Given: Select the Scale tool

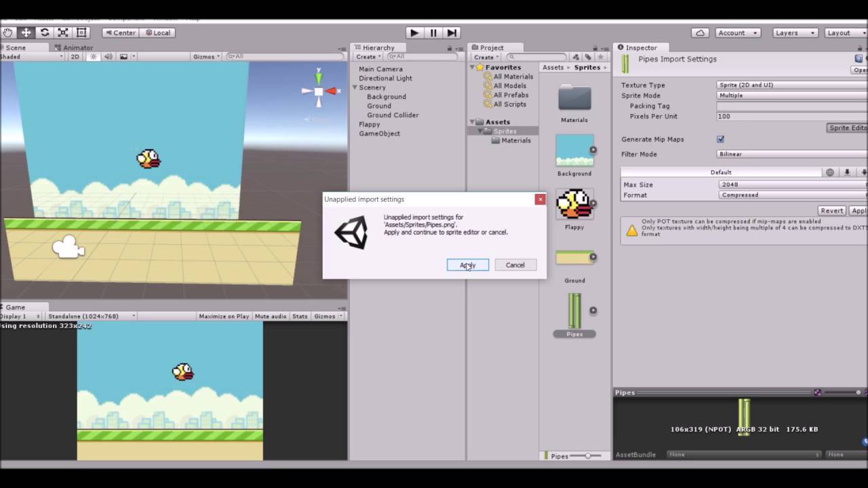Looking at the screenshot, I should coord(63,33).
